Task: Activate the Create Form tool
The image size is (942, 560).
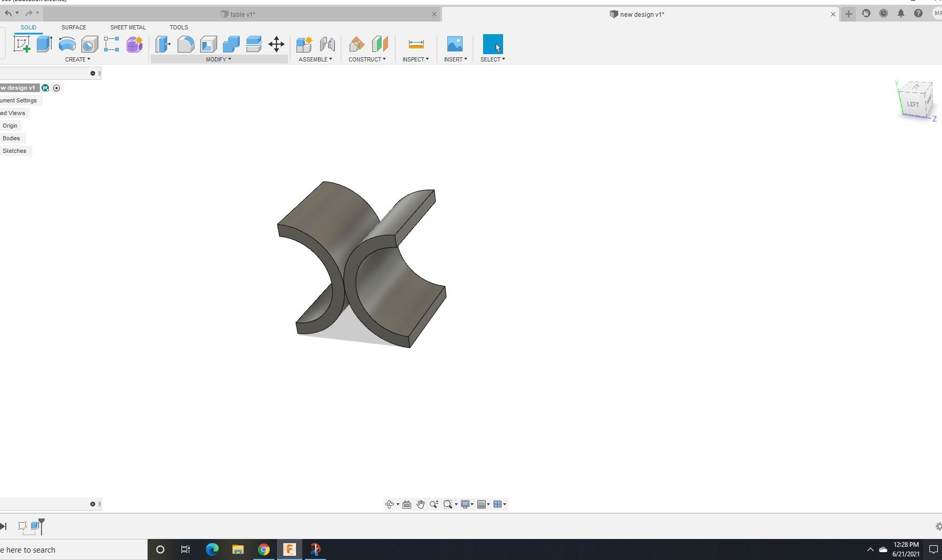Action: tap(134, 44)
